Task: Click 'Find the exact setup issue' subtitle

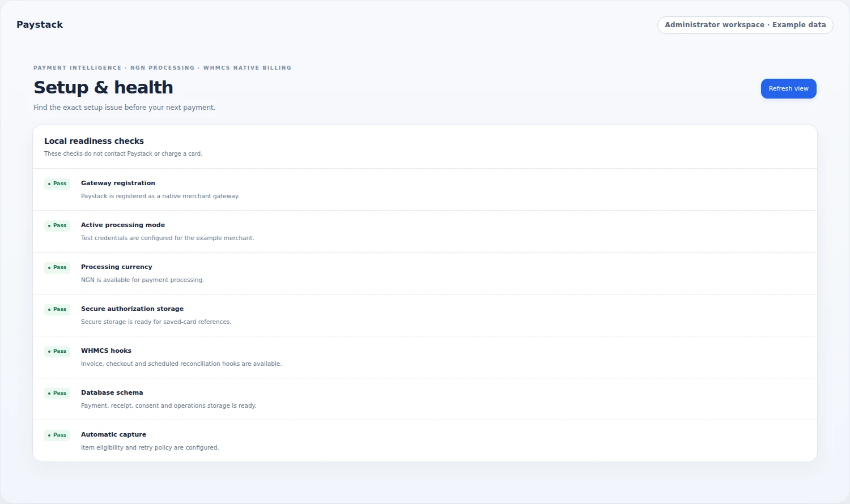Action: pyautogui.click(x=124, y=107)
